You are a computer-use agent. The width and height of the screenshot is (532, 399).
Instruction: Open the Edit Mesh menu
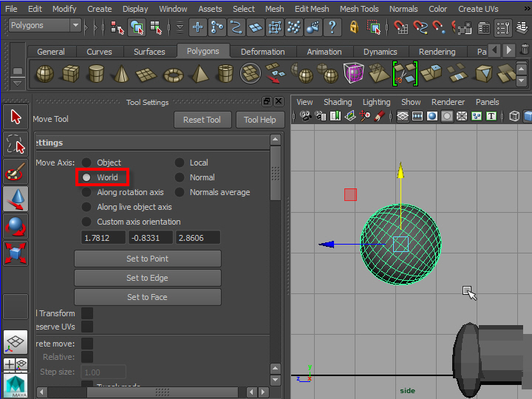(312, 9)
